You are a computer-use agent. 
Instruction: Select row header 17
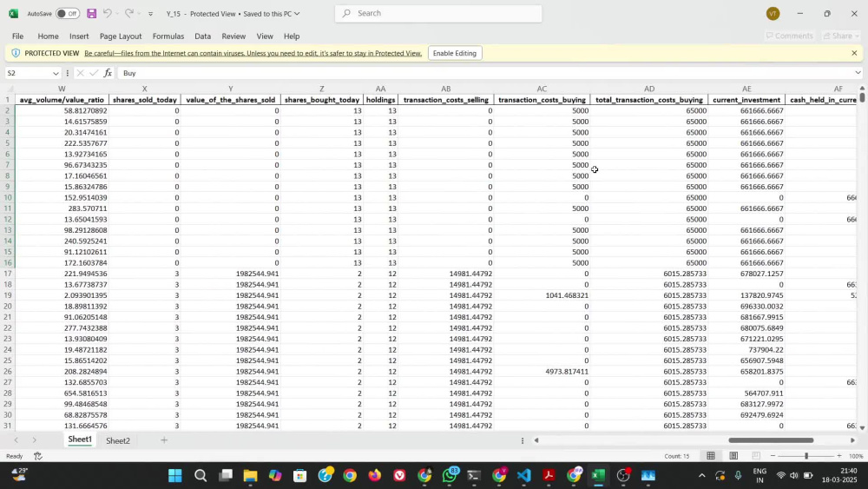pos(8,274)
